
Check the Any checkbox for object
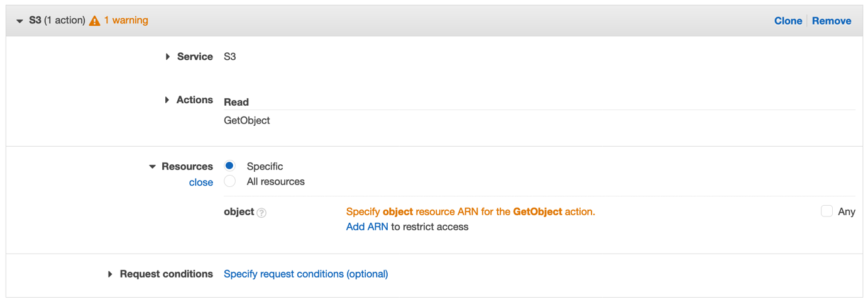click(827, 211)
